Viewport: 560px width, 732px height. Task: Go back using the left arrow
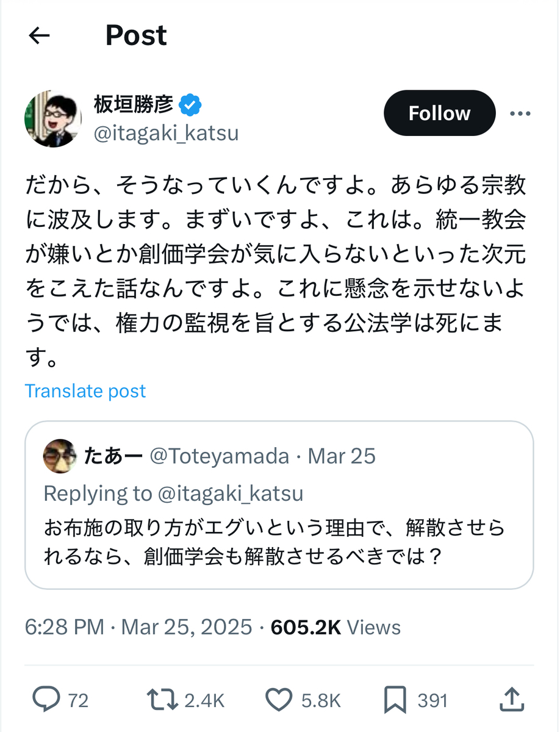coord(40,36)
